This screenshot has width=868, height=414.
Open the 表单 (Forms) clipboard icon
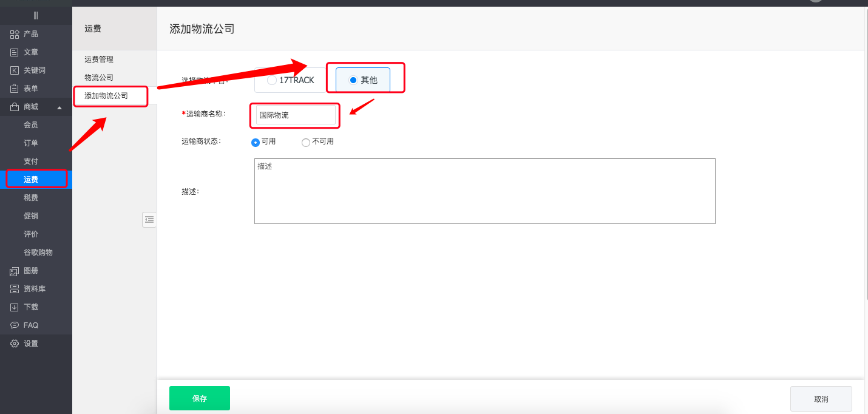15,89
